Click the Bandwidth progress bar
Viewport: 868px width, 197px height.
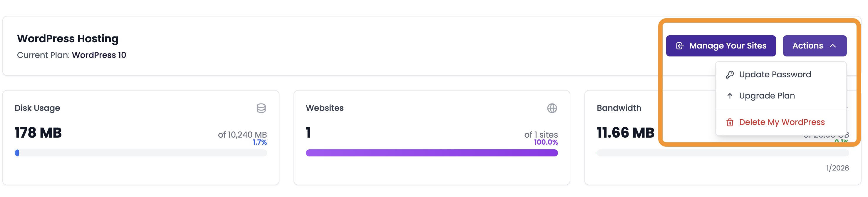coord(723,153)
